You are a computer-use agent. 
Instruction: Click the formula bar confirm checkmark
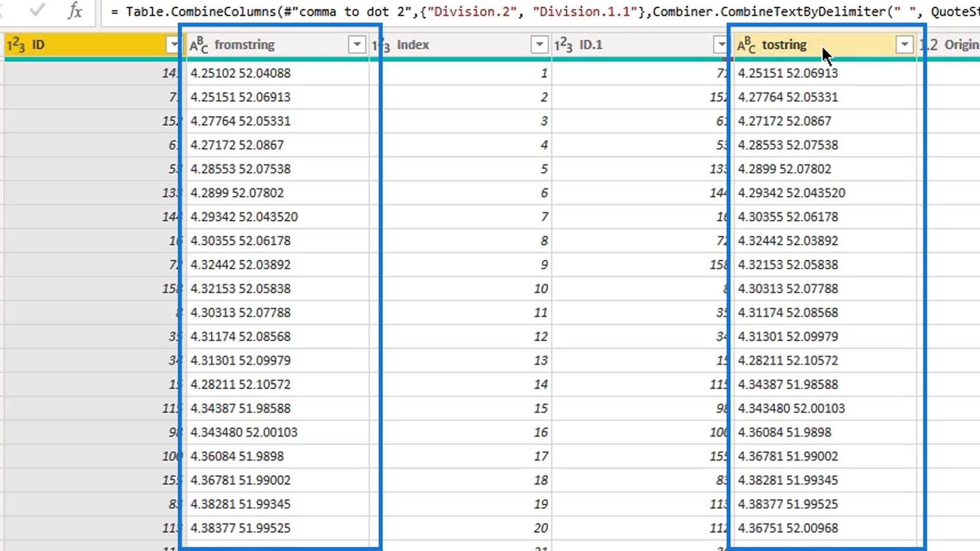(x=37, y=10)
